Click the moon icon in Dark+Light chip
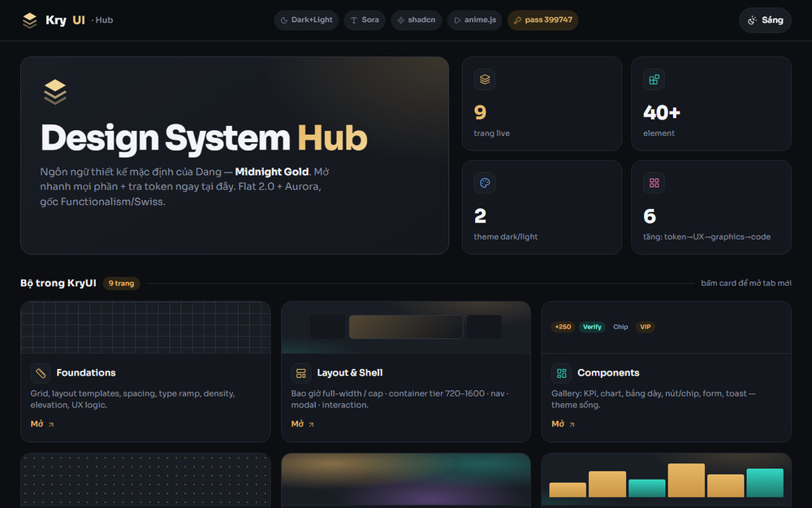The width and height of the screenshot is (812, 508). pyautogui.click(x=283, y=20)
